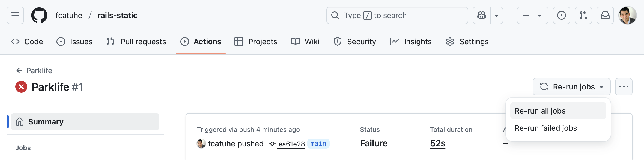Viewport: 644px width, 160px height.
Task: Open notifications inbox icon
Action: pyautogui.click(x=605, y=15)
